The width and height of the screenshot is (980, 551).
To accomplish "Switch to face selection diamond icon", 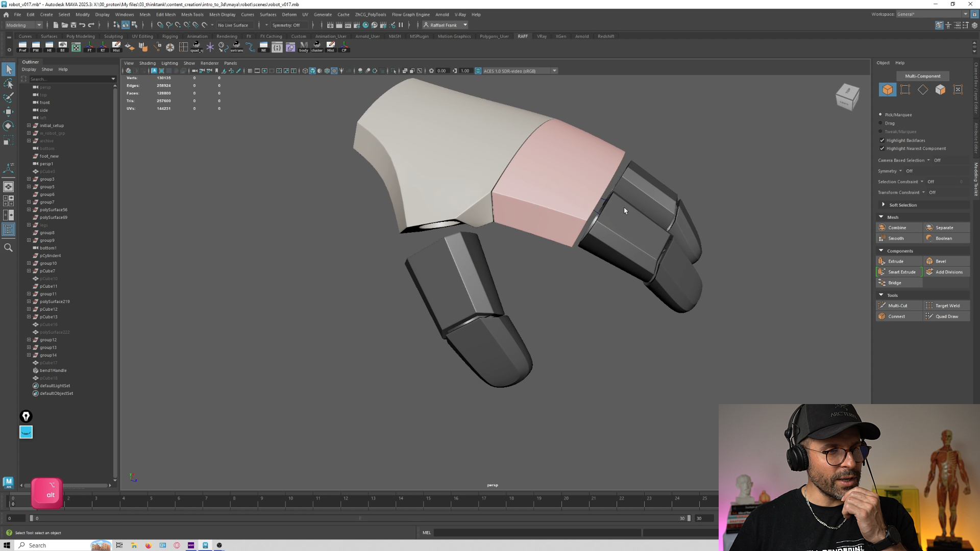I will [923, 90].
